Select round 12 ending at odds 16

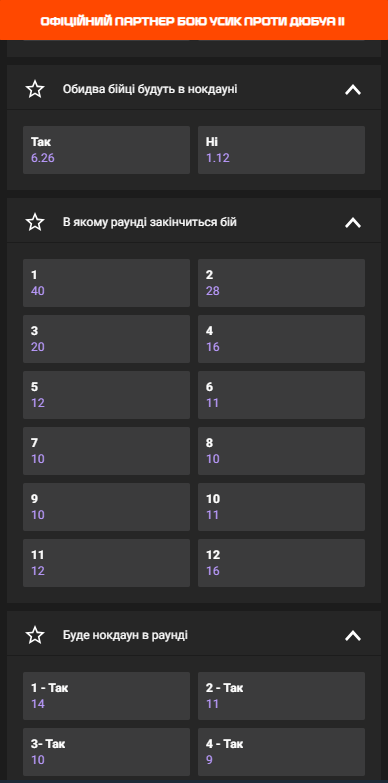[281, 562]
